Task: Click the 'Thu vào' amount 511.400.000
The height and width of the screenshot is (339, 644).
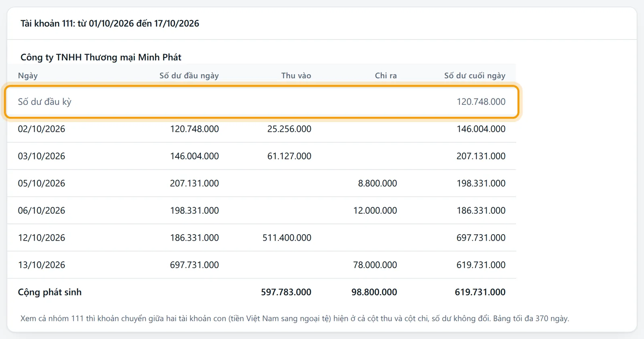Action: tap(287, 238)
